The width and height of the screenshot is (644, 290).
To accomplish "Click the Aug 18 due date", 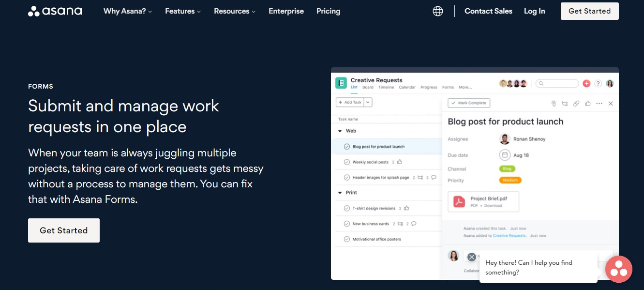I will [x=521, y=155].
